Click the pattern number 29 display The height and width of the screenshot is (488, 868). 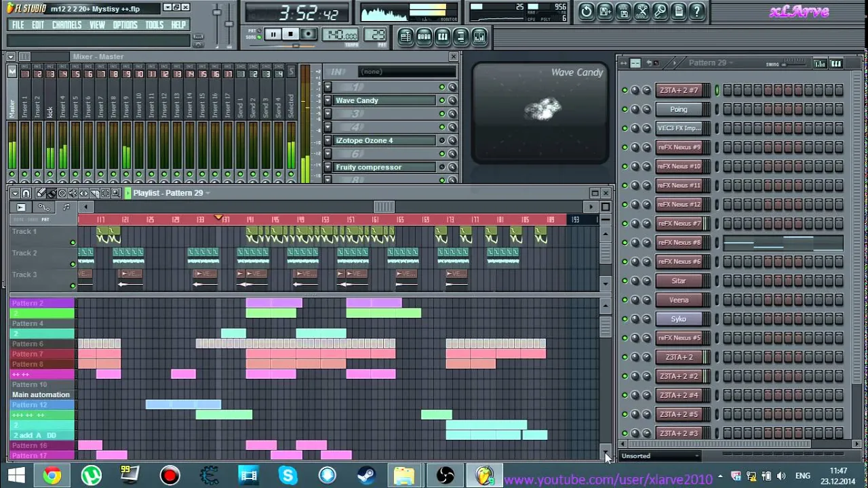376,35
